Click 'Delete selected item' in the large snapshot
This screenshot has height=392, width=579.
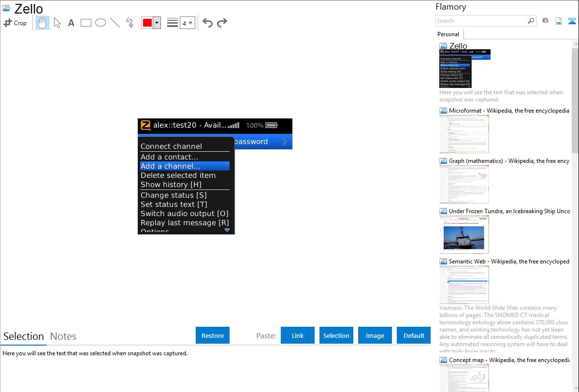[178, 175]
